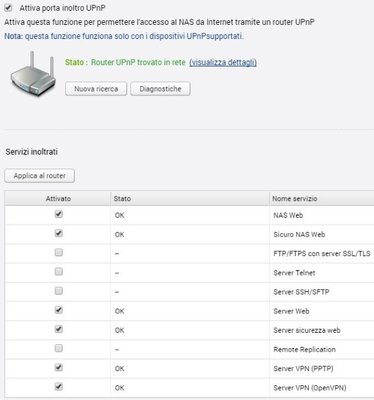Uncheck Attiva porta inoltro UPnP checkbox
Image resolution: width=374 pixels, height=400 pixels.
(x=9, y=8)
